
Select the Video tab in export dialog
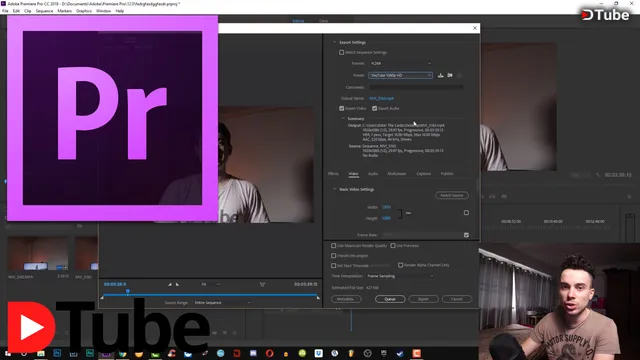(x=353, y=174)
